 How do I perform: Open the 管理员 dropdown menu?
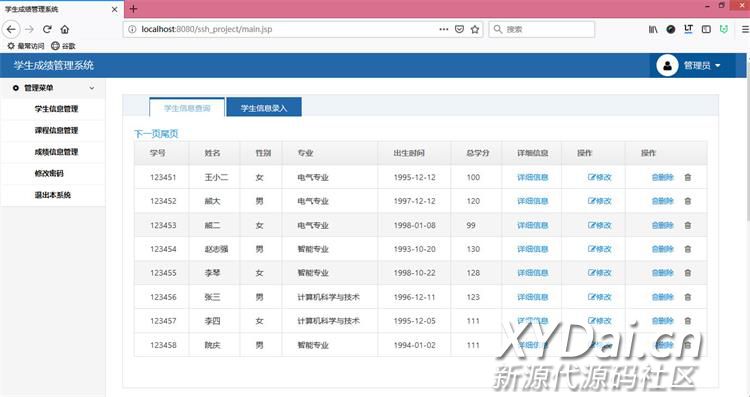click(702, 66)
